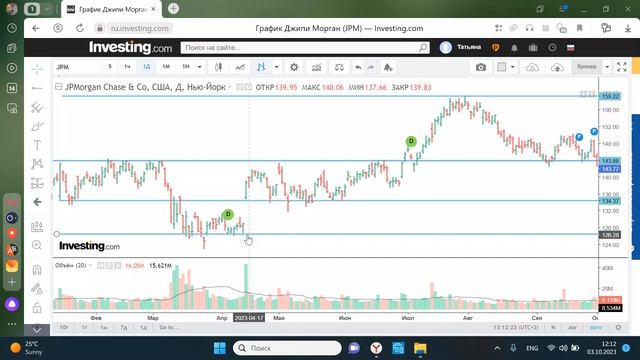Select the 1D daily interval
Image resolution: width=640 pixels, height=360 pixels.
click(147, 67)
